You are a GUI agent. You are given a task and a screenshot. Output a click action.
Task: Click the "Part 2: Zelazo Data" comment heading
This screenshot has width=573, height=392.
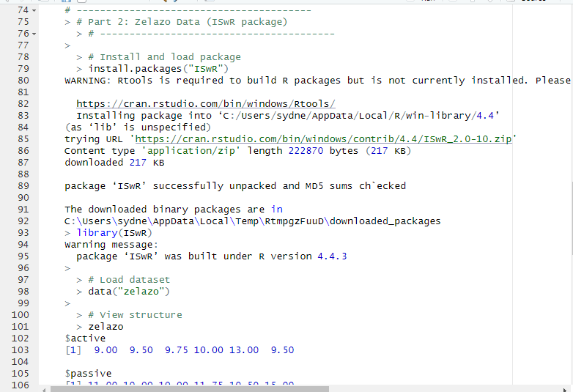click(182, 22)
